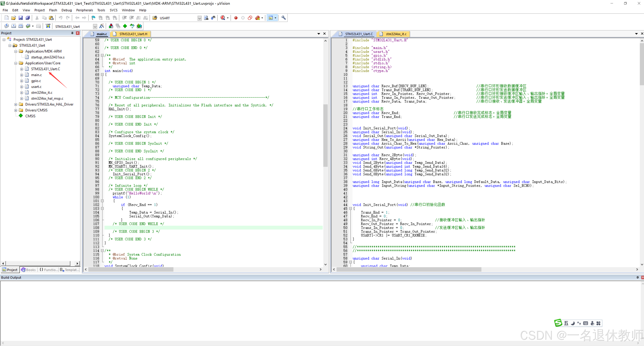Click the Insert Bookmark flag icon

pyautogui.click(x=94, y=18)
